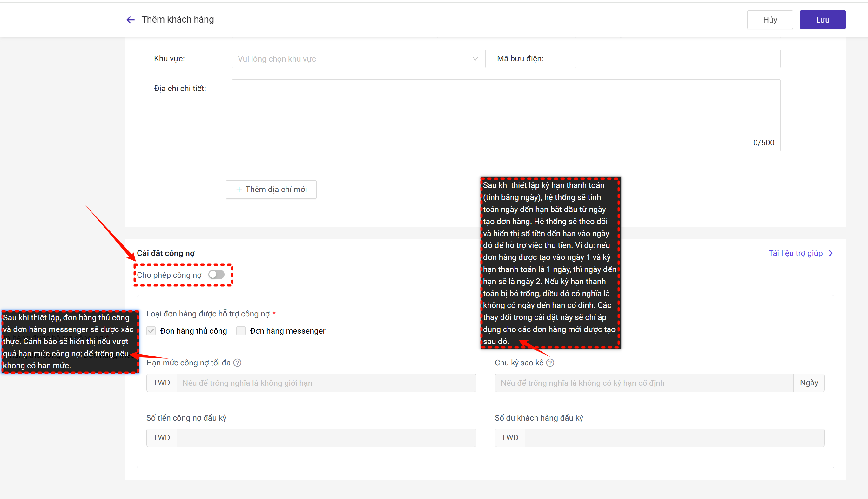Click the Số tiền công nợ đầu kỳ input
Screen dimensions: 868x499
326,438
